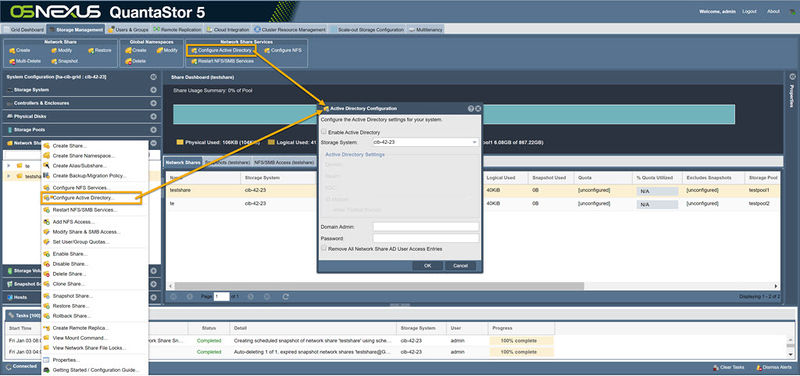Switch to the Grid Dashboard tab
Image resolution: width=800 pixels, height=376 pixels.
click(23, 30)
